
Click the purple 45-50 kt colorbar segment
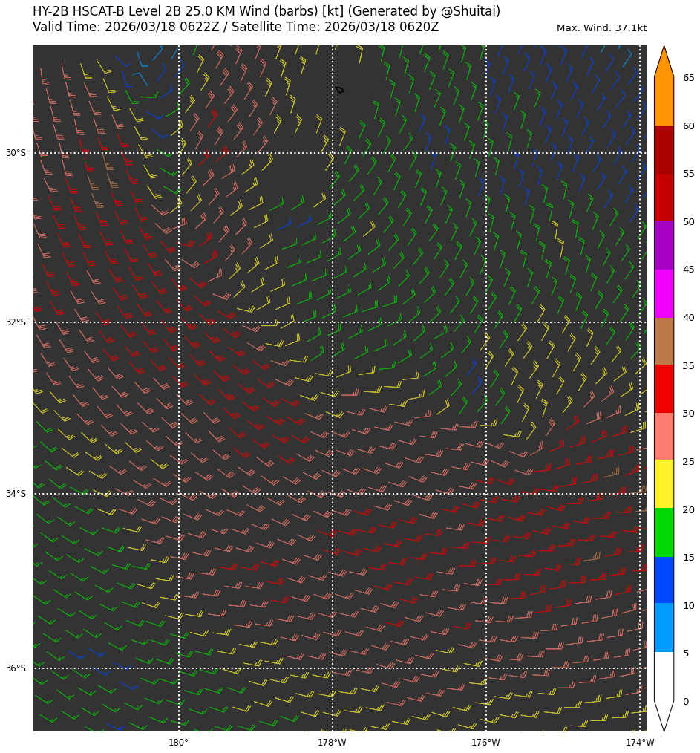point(664,245)
